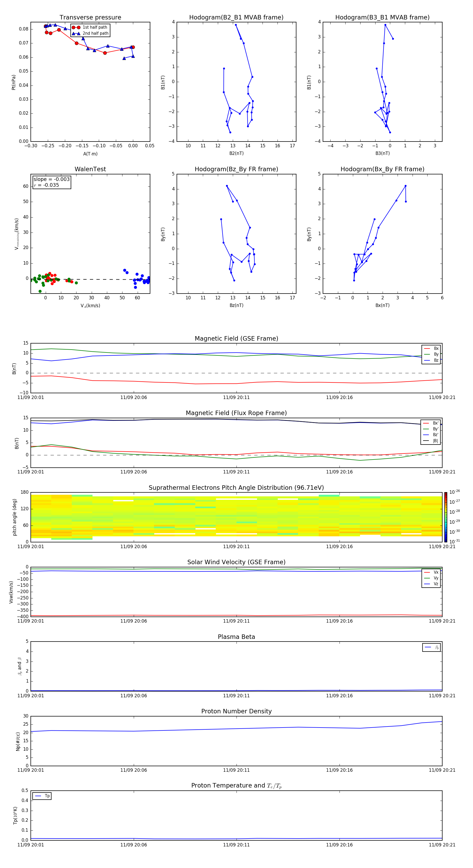Select the 'Hodogram(B3_B1 MVAB frame)' title
Image resolution: width=473 pixels, height=868 pixels.
382,17
